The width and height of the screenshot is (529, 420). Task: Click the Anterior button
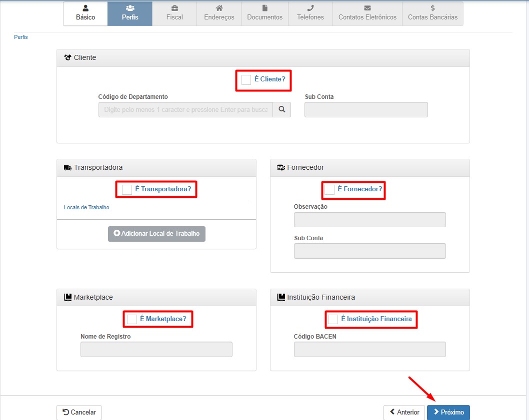tap(404, 413)
